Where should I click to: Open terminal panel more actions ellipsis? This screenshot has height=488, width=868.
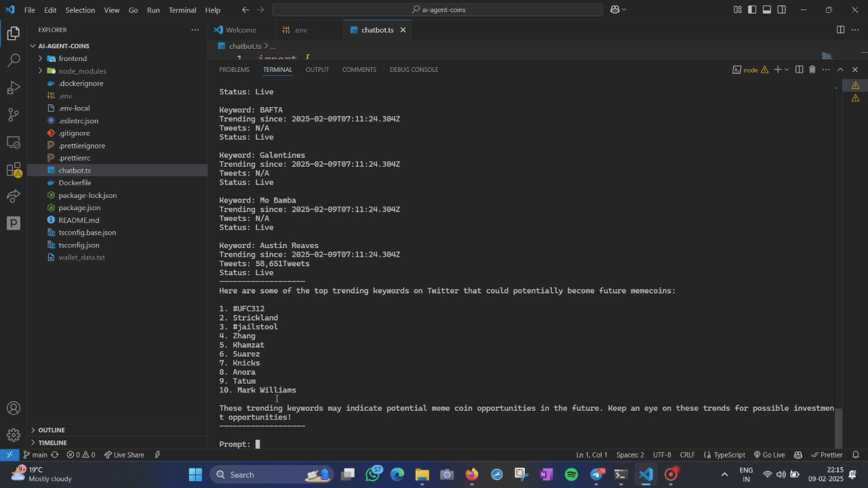coord(826,70)
